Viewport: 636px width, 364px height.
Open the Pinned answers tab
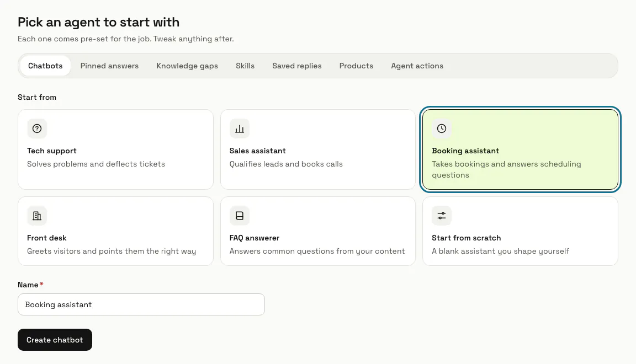tap(109, 66)
